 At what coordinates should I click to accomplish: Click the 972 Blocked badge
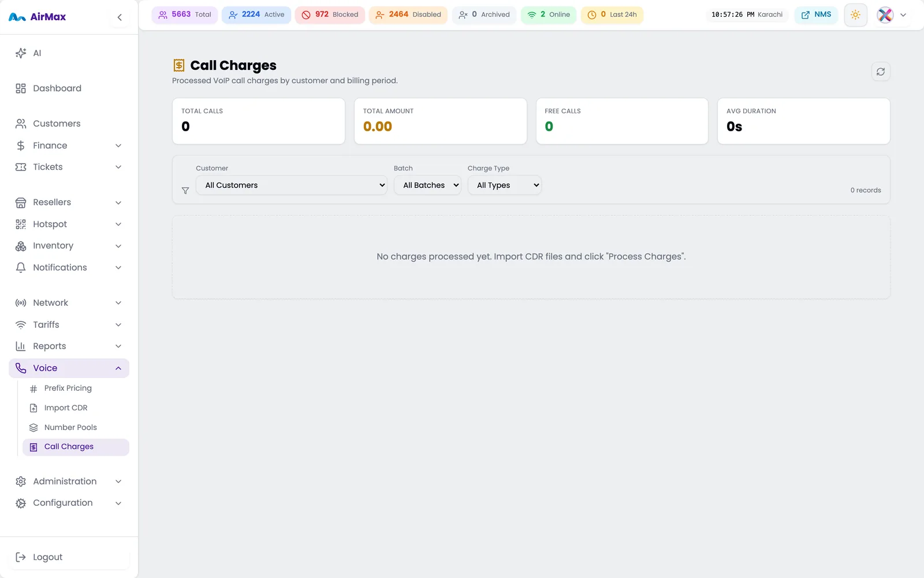click(x=330, y=14)
